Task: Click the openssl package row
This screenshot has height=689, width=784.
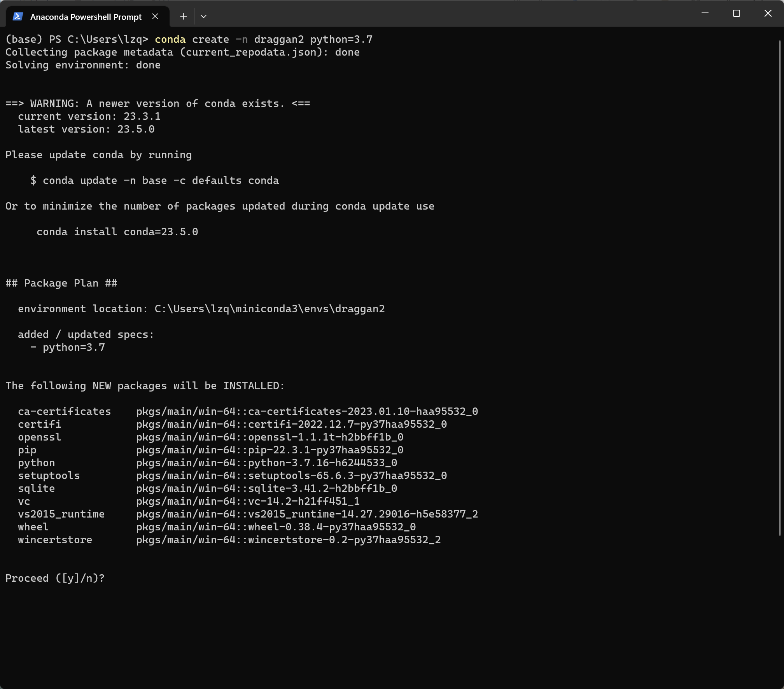Action: 211,437
